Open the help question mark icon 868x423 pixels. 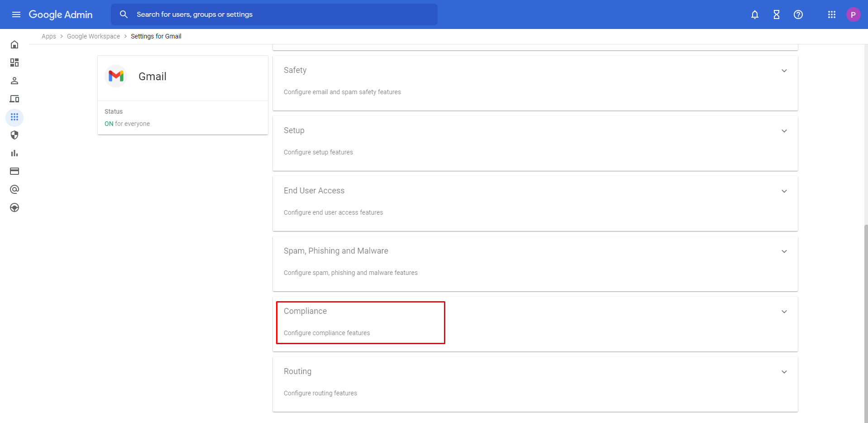tap(798, 14)
